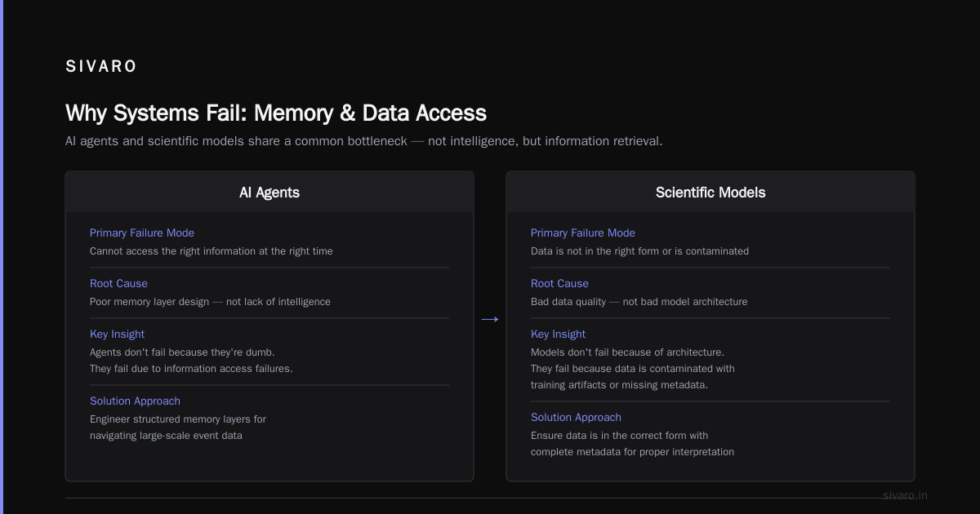This screenshot has width=980, height=514.
Task: Select the Scientific Models card header
Action: 710,193
